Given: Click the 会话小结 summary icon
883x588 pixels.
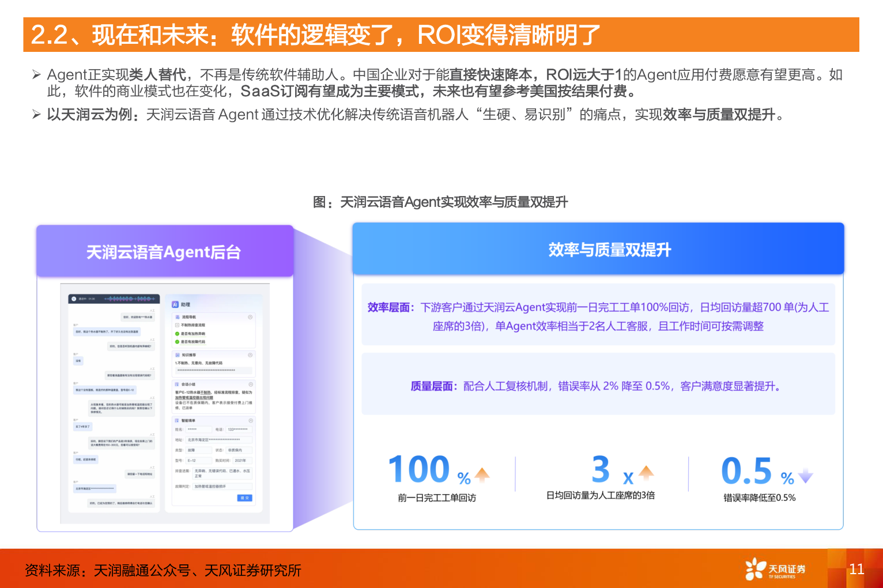Looking at the screenshot, I should (x=177, y=385).
